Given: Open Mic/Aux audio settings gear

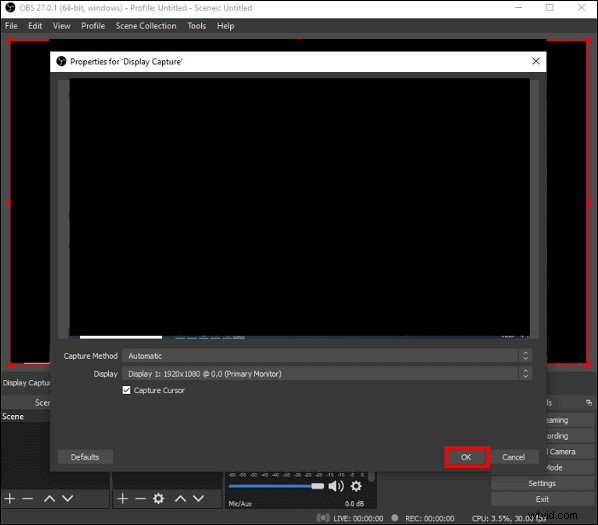Looking at the screenshot, I should coord(356,486).
